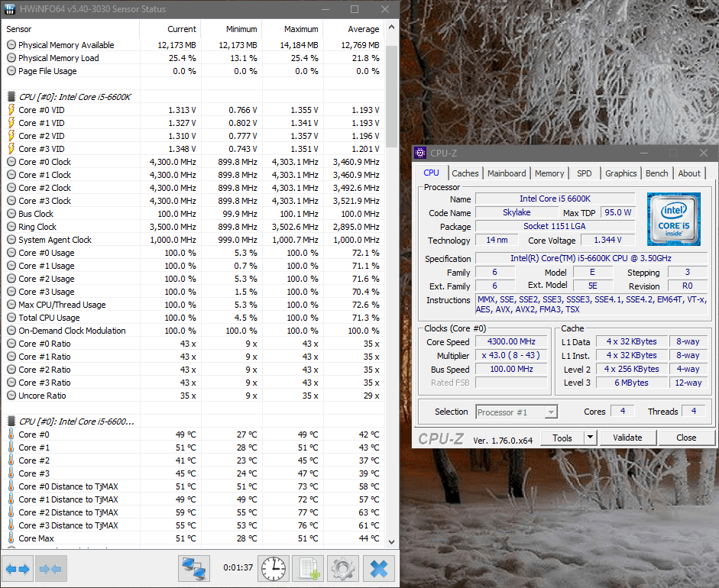Click the CPU chip icon for Intel Core i5-6600K group

[11, 97]
